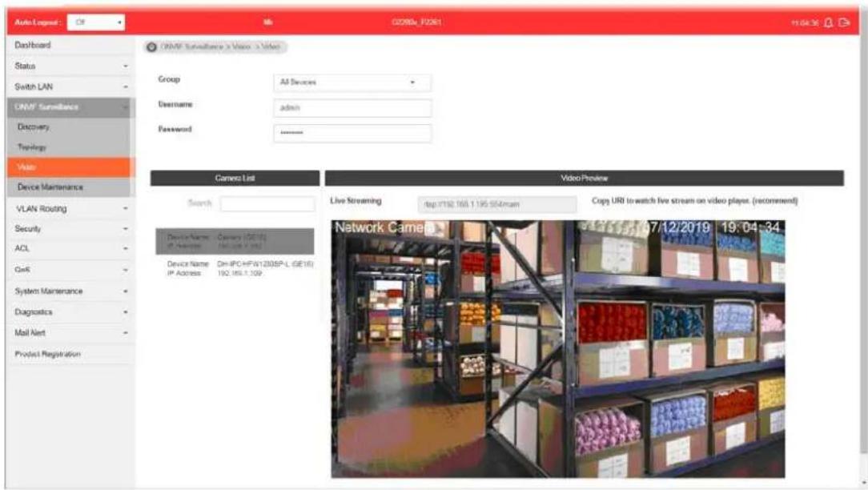
Task: Click the Username field containing admin
Action: [352, 108]
